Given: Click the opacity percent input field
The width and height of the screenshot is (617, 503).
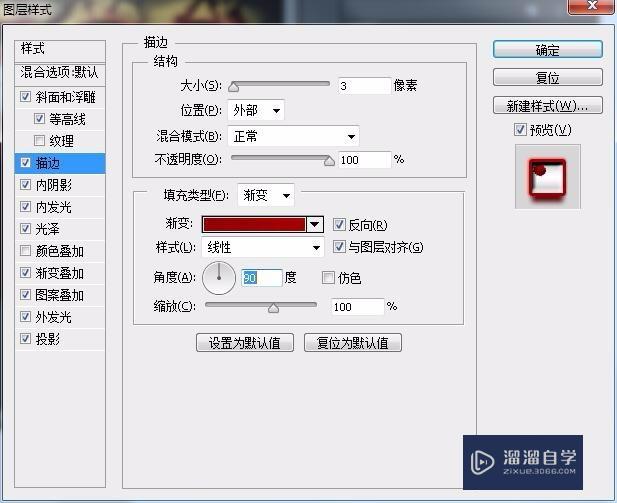Looking at the screenshot, I should click(x=364, y=160).
